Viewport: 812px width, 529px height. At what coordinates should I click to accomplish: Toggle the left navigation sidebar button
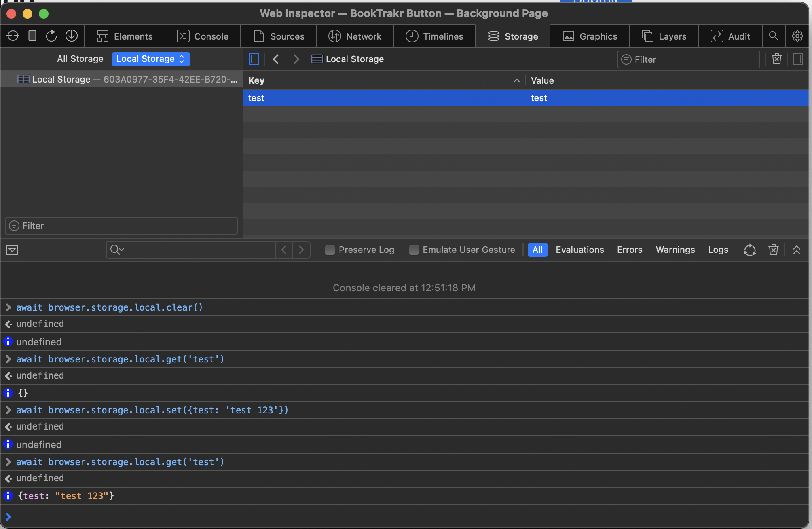[x=254, y=59]
